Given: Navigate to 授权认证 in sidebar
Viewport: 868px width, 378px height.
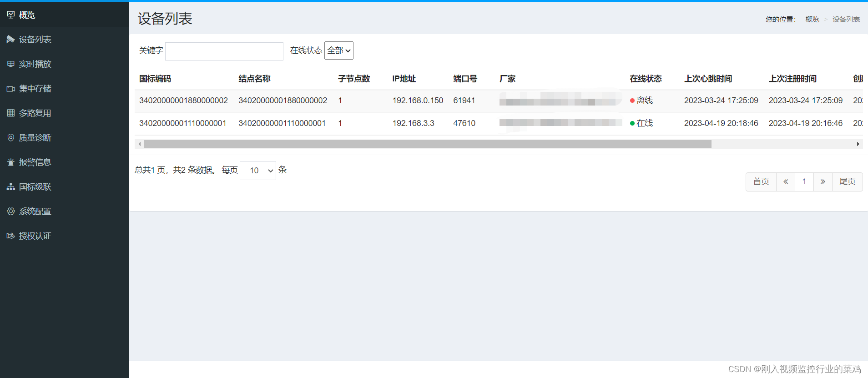Looking at the screenshot, I should [x=65, y=236].
